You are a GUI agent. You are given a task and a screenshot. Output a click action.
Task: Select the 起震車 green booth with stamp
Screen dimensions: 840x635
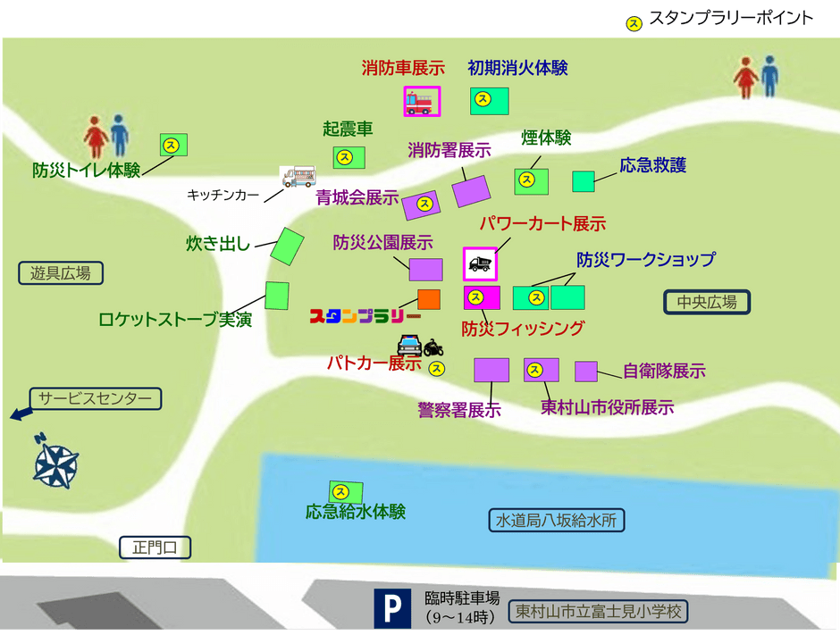[349, 157]
